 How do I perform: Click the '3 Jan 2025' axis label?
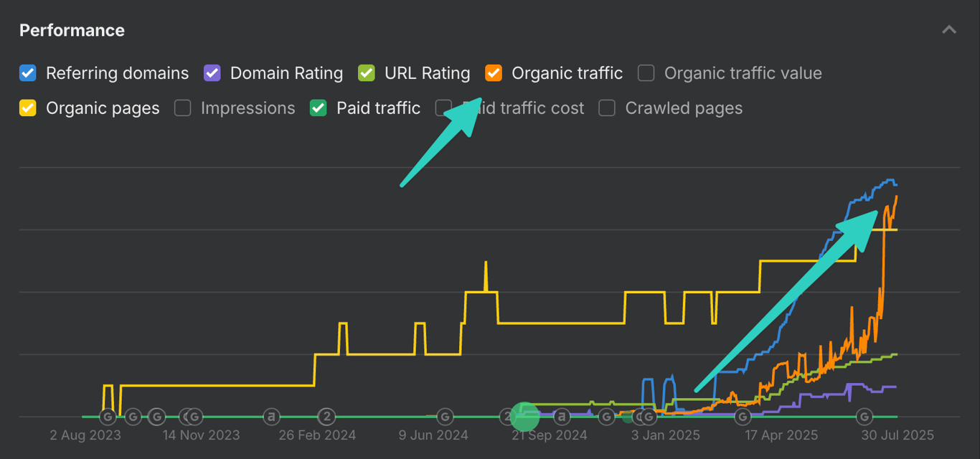pos(665,435)
